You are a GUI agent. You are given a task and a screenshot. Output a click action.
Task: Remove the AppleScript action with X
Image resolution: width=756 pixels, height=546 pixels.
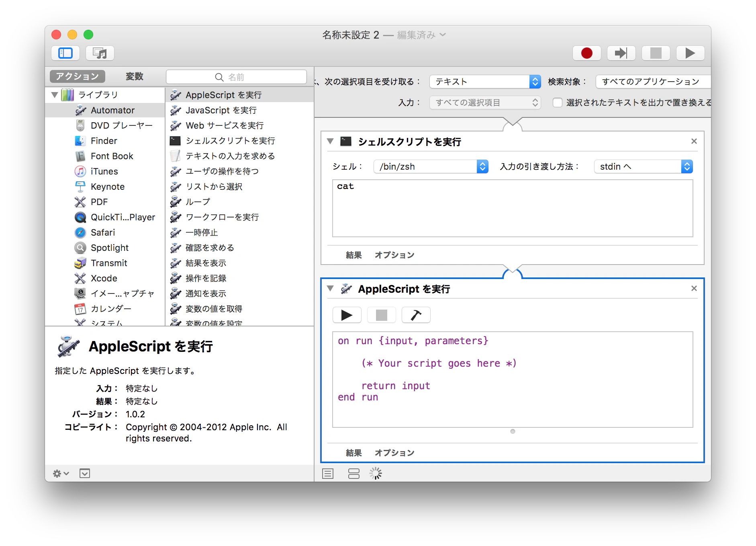point(694,288)
